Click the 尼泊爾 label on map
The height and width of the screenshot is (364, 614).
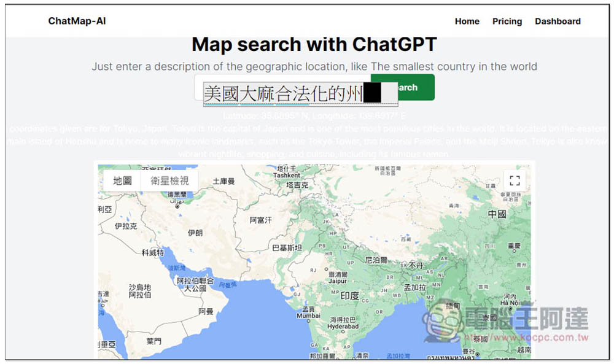pyautogui.click(x=376, y=260)
